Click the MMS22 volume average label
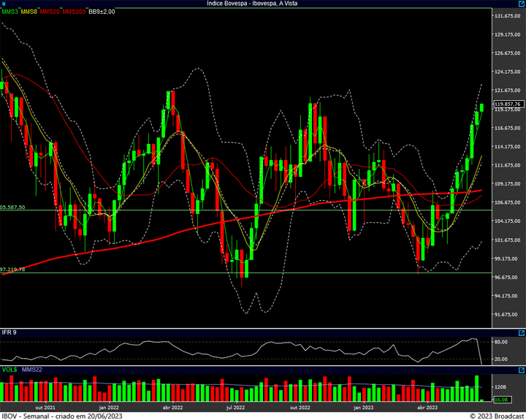This screenshot has height=420, width=526. point(32,370)
